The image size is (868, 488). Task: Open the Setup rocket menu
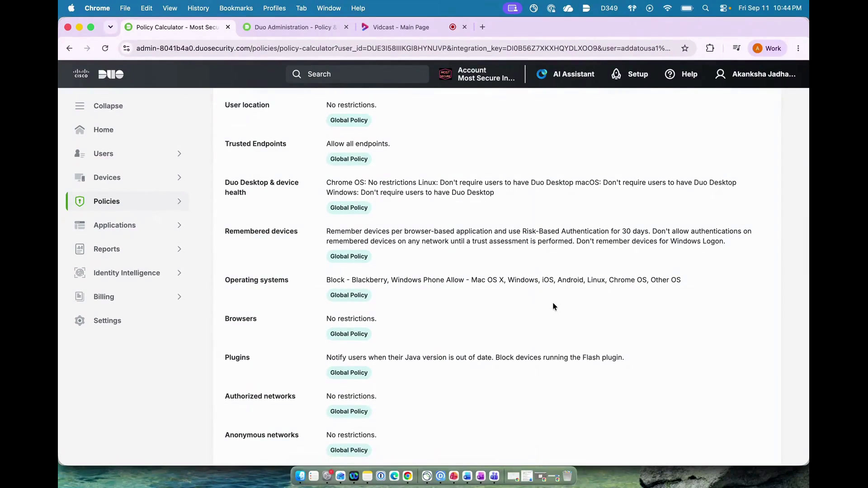click(x=629, y=74)
